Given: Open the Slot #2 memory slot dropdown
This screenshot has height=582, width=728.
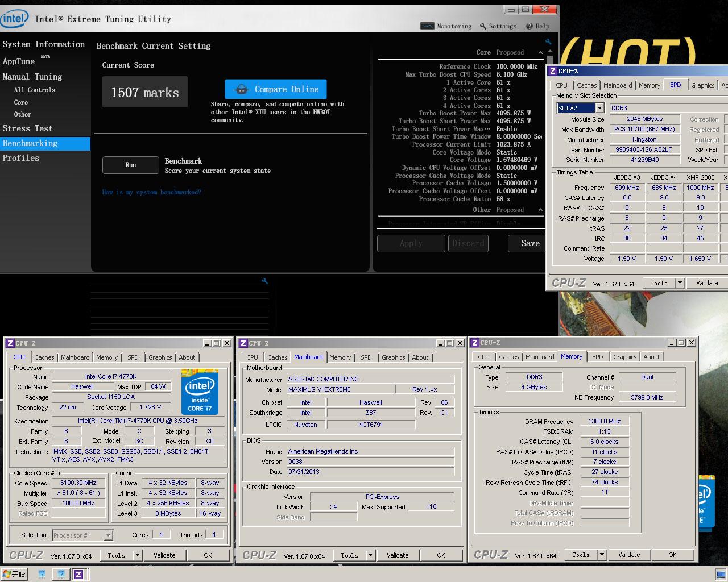Looking at the screenshot, I should [x=599, y=108].
